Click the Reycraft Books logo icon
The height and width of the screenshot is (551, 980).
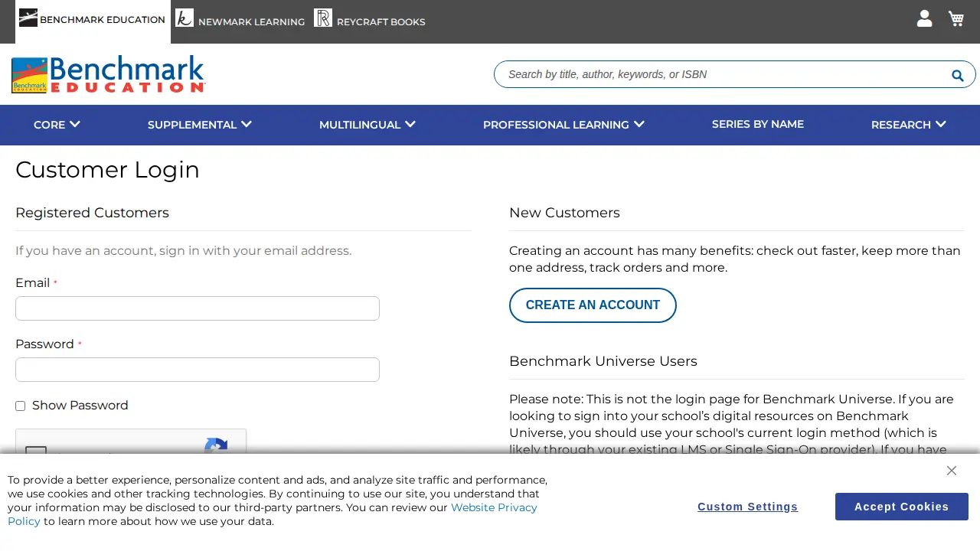[323, 18]
